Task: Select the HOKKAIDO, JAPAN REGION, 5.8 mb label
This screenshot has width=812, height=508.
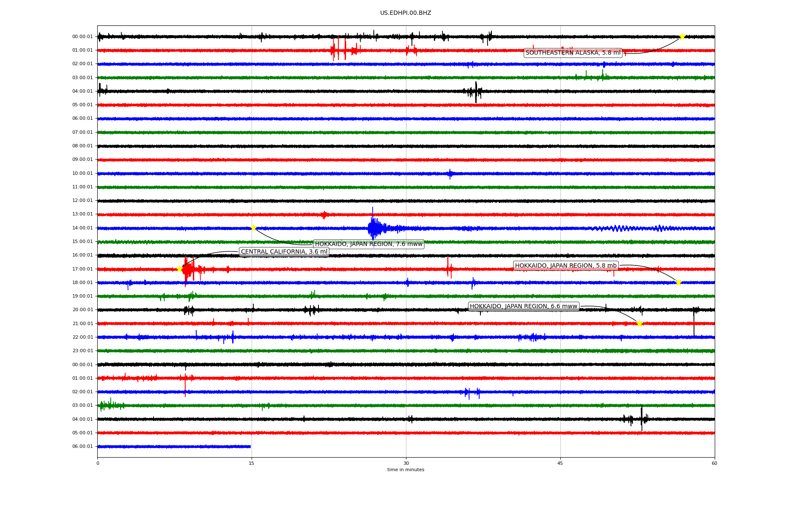Action: (565, 266)
